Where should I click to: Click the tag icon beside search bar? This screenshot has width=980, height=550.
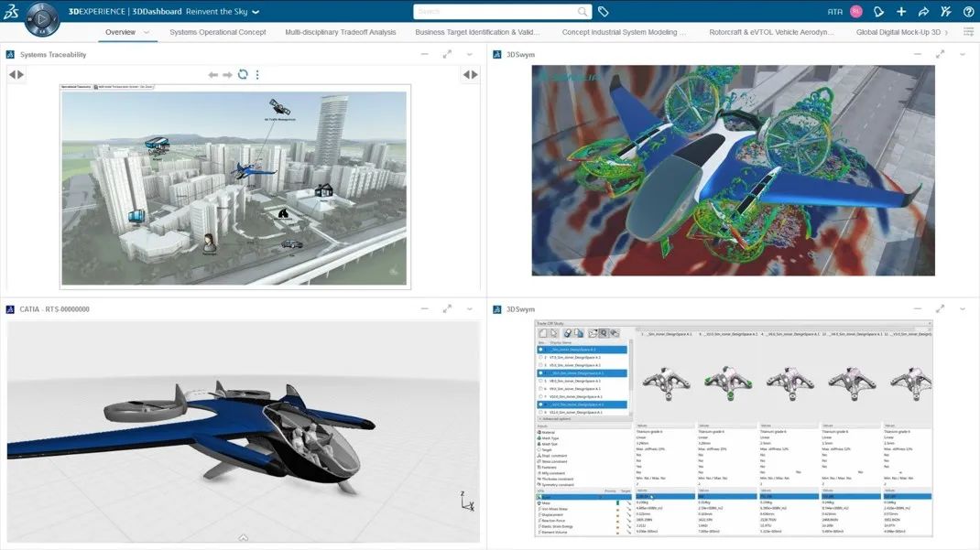pyautogui.click(x=604, y=12)
